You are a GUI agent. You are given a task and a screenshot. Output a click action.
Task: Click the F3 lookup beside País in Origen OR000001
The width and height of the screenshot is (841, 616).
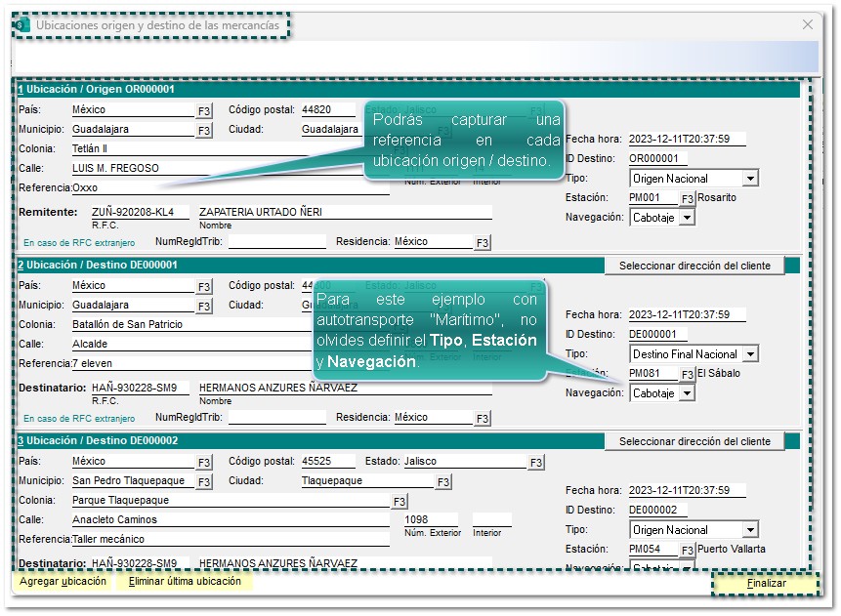pos(204,110)
